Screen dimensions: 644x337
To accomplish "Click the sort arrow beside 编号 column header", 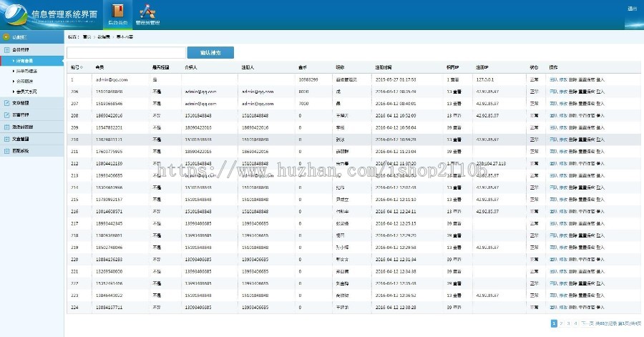I will 82,67.
